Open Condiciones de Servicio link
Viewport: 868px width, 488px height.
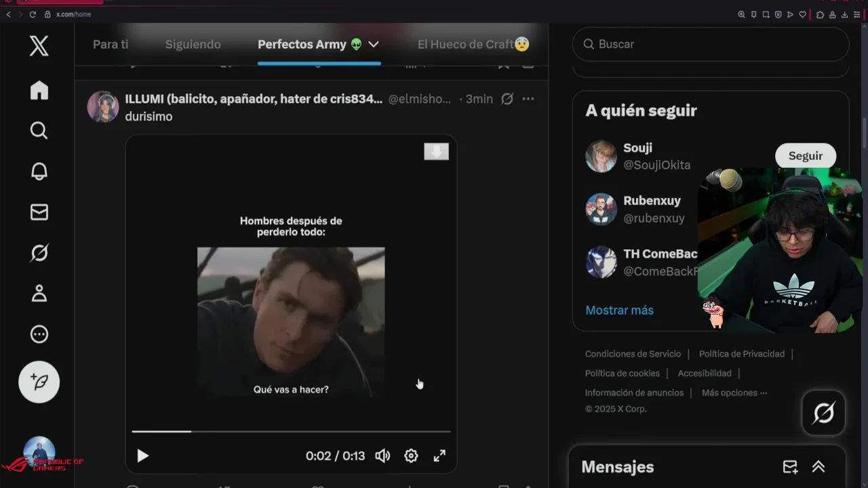(633, 354)
